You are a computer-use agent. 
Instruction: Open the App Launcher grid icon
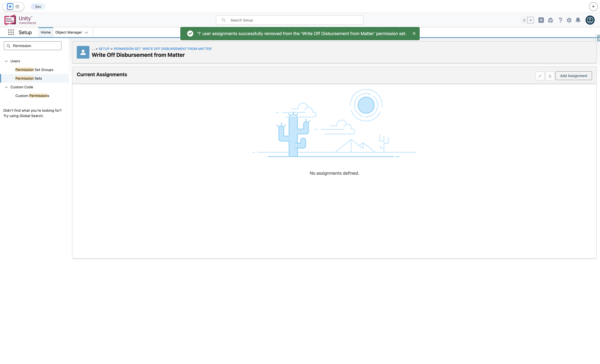pyautogui.click(x=11, y=32)
